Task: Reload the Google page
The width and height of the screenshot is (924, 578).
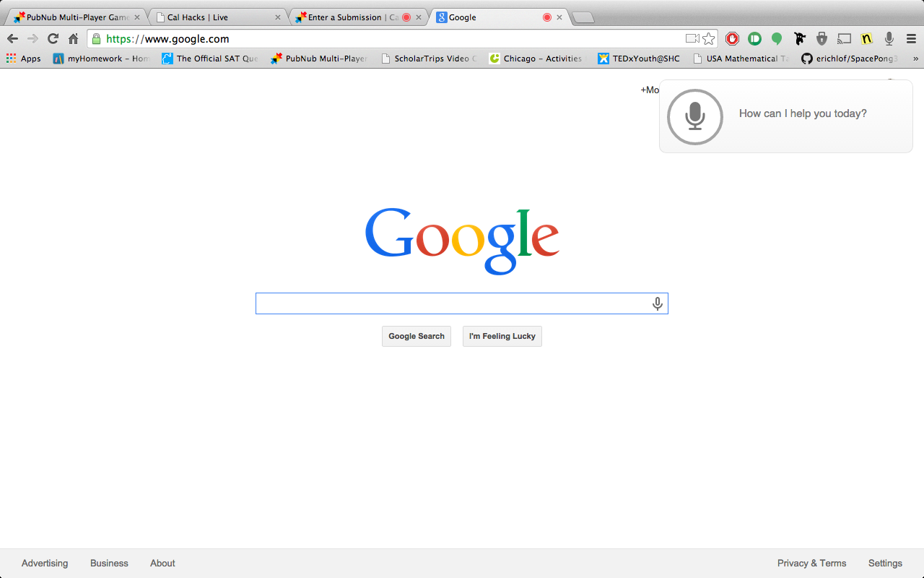Action: click(53, 39)
